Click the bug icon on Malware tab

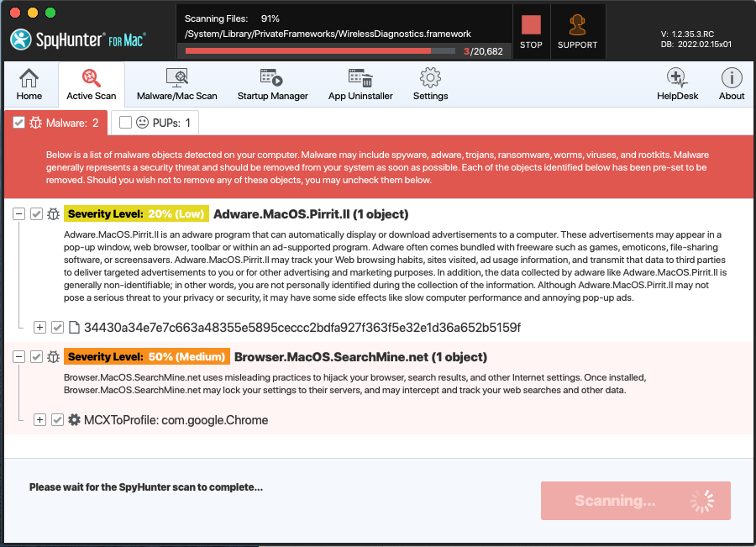pyautogui.click(x=35, y=123)
